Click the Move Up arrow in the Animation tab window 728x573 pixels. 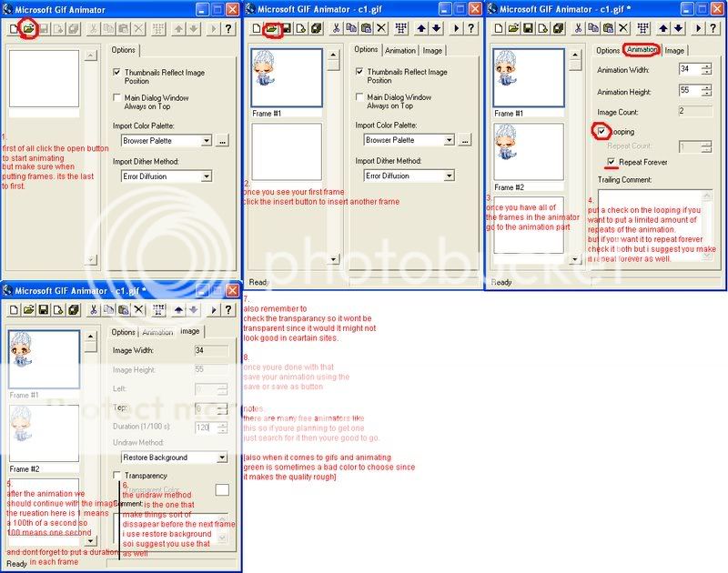click(x=663, y=29)
